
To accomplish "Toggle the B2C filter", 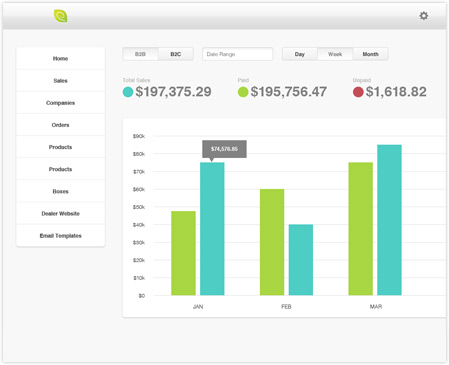I will pyautogui.click(x=176, y=54).
